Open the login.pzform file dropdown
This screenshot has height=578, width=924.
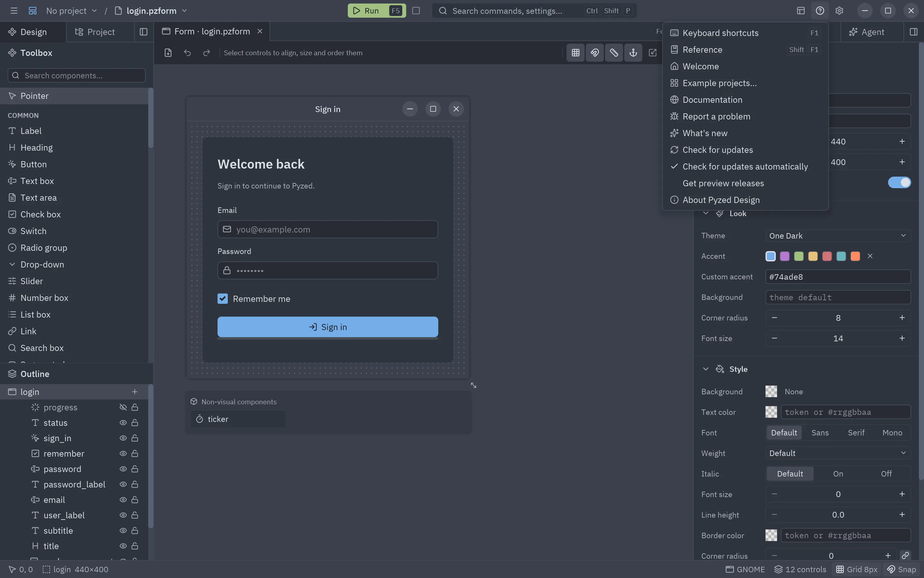pos(151,11)
